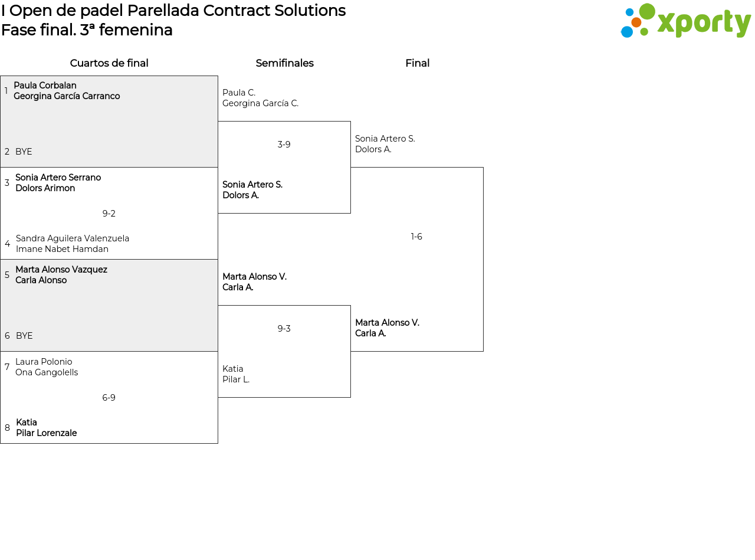Click the 'Cuartos de final' column header

point(109,63)
